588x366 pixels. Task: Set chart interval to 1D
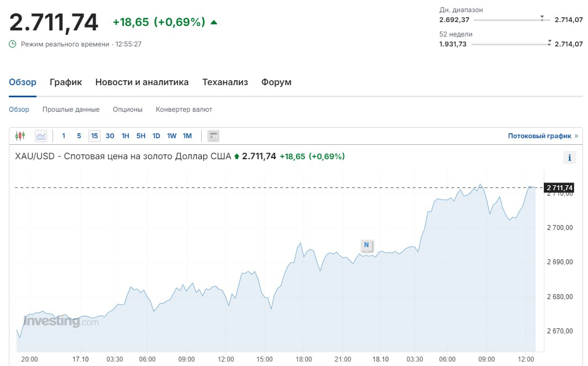[x=156, y=136]
